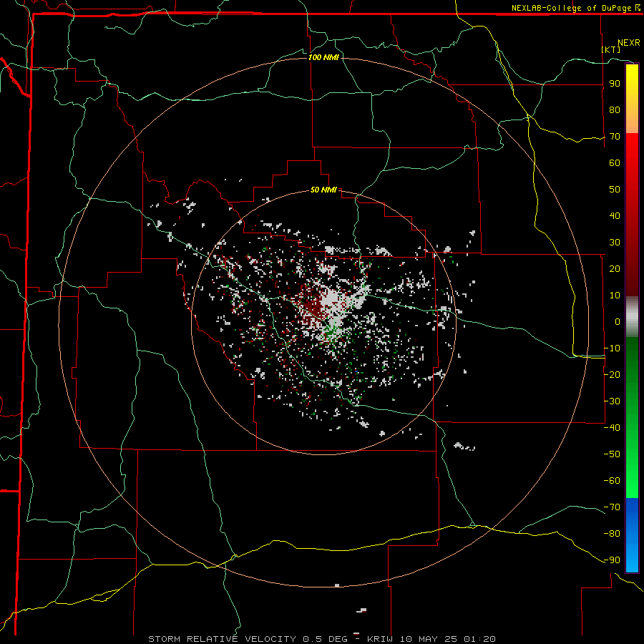Click the [KT] units label
644x644 pixels.
point(611,49)
